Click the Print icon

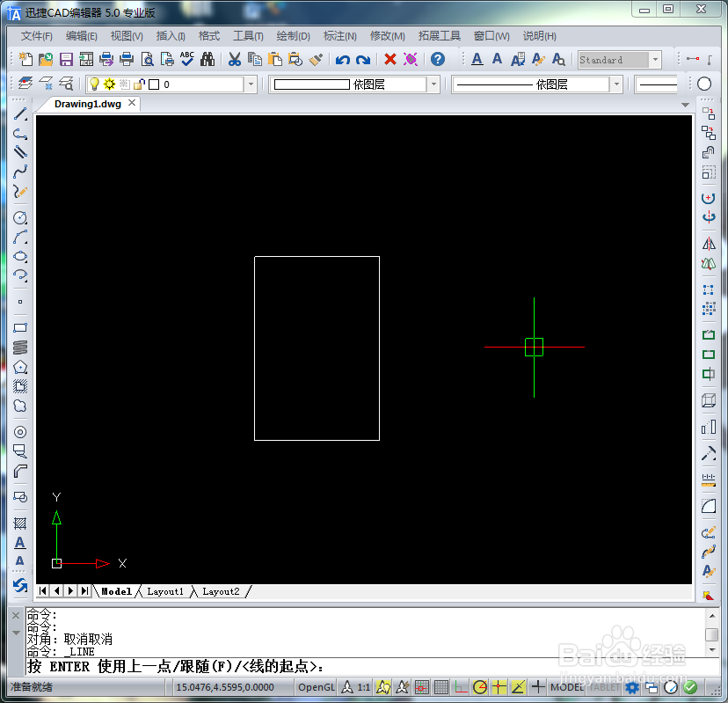click(127, 59)
